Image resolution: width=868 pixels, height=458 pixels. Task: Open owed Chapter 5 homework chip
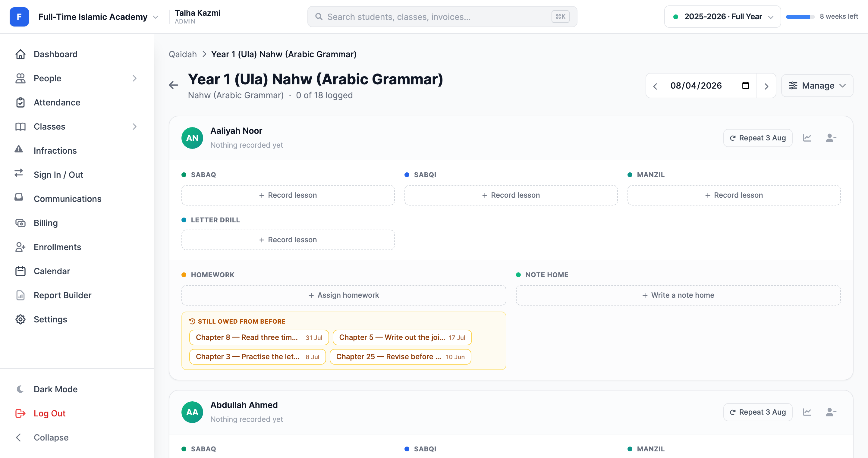[402, 337]
